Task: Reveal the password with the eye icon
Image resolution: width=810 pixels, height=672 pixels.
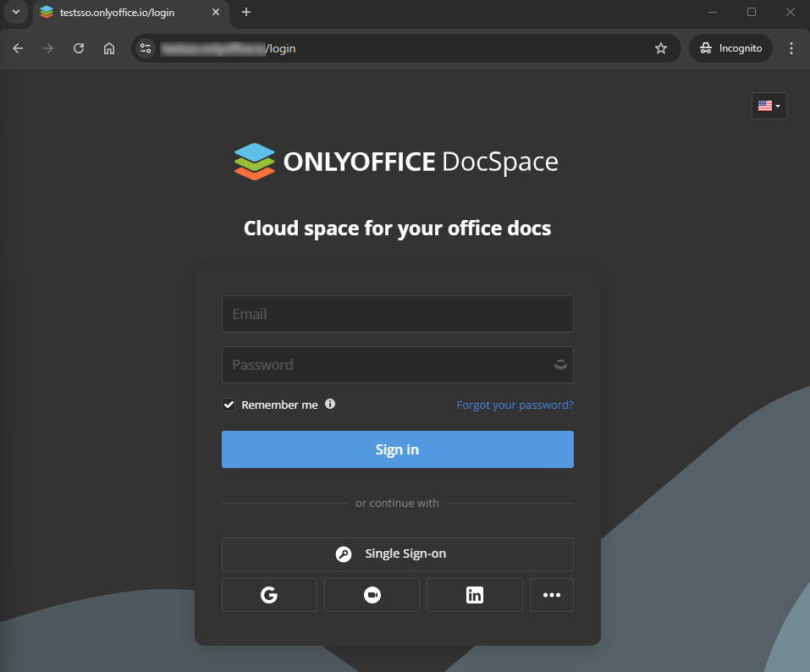Action: coord(560,364)
